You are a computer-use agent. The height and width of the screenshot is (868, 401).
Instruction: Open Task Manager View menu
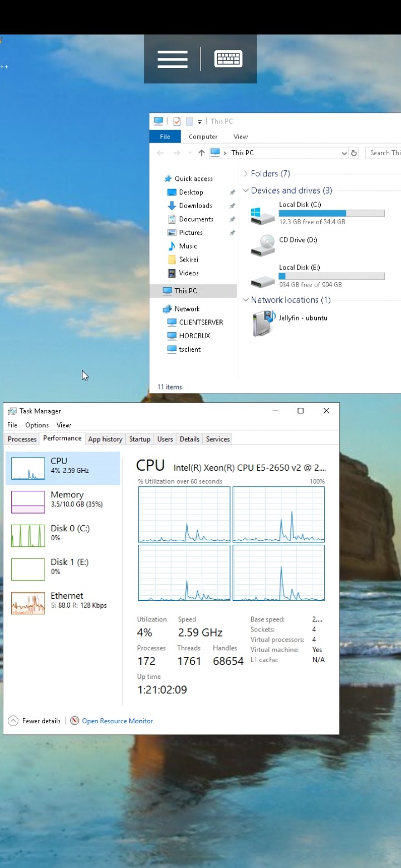tap(64, 425)
